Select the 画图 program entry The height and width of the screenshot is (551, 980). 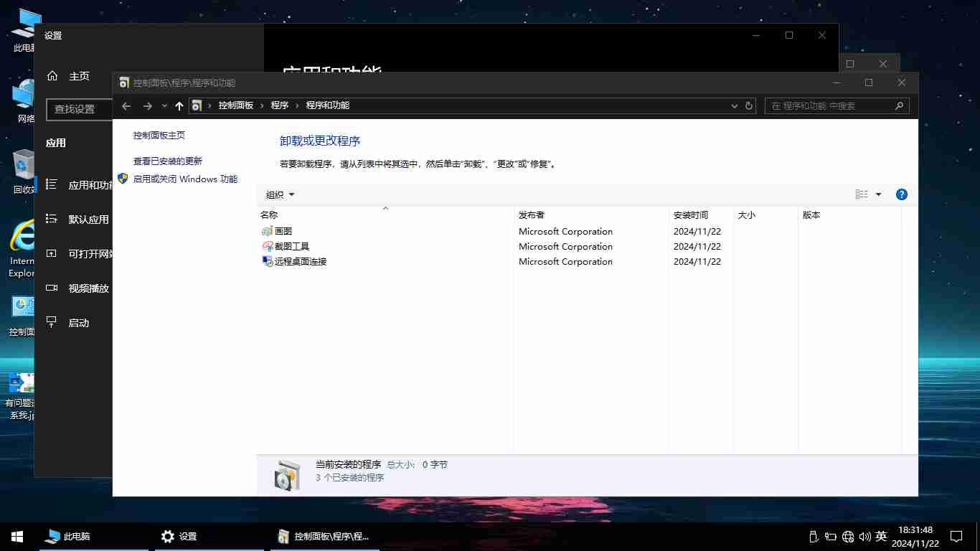coord(283,232)
